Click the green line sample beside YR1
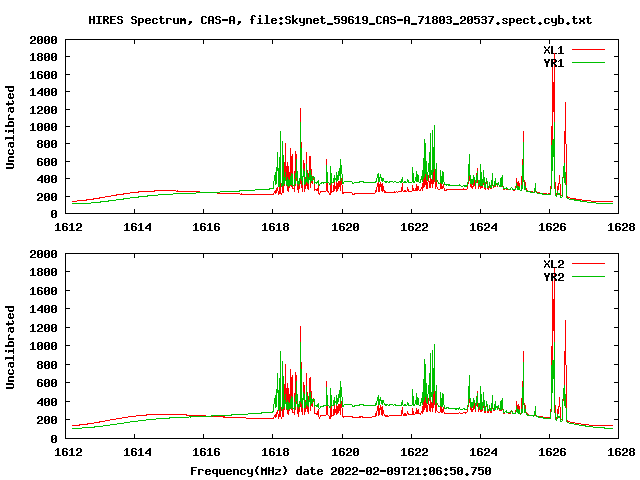The width and height of the screenshot is (640, 480). click(x=588, y=63)
